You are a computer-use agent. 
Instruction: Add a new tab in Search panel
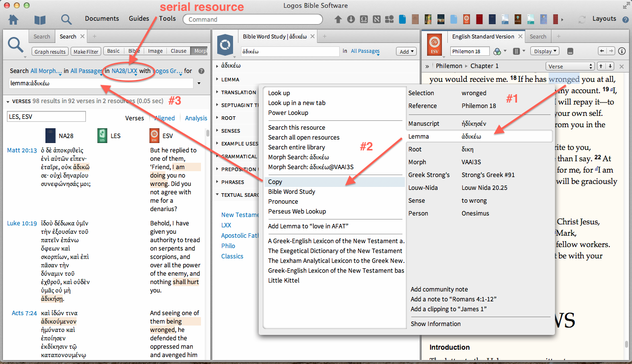click(x=94, y=36)
